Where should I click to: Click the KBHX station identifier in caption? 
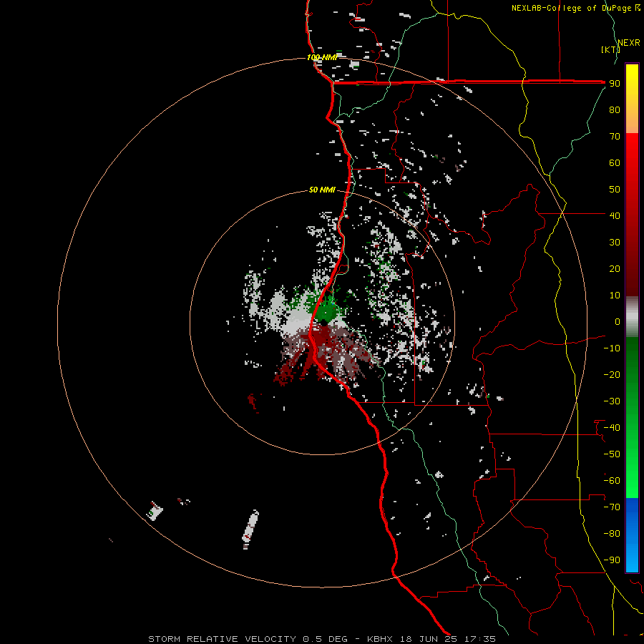pyautogui.click(x=380, y=639)
